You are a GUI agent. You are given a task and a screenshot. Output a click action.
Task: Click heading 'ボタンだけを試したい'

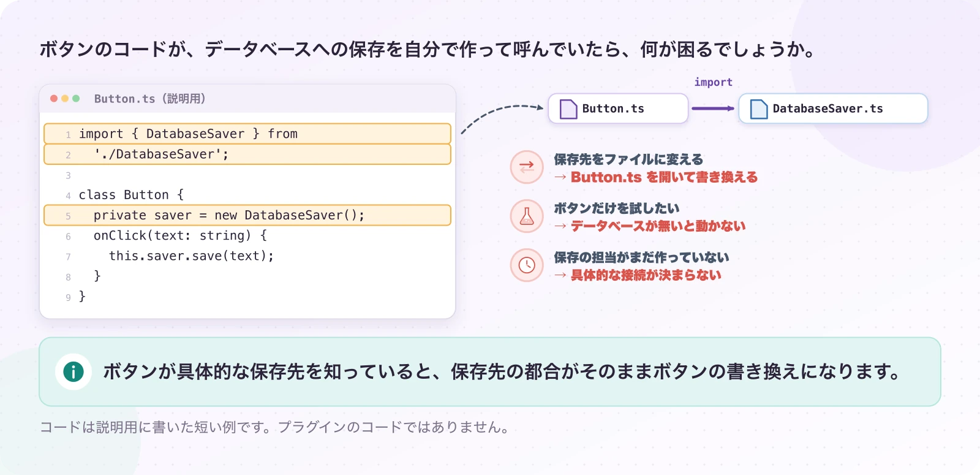pos(616,208)
